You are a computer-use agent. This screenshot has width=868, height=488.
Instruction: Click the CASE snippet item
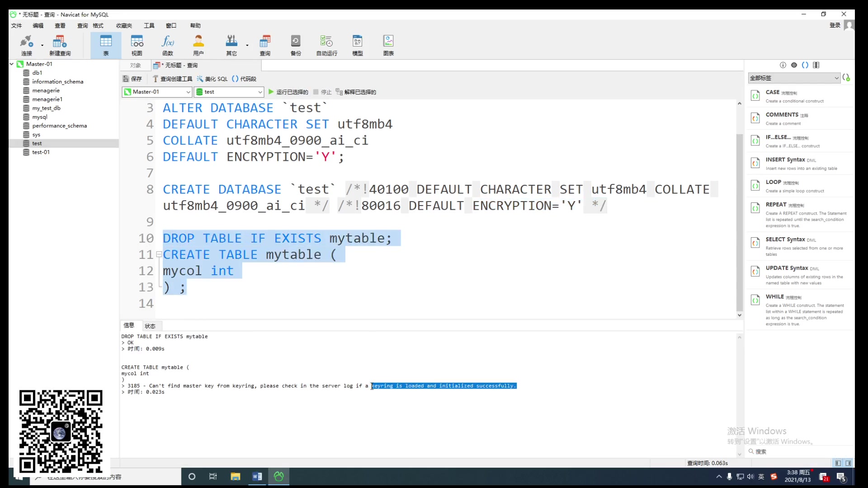coord(799,96)
